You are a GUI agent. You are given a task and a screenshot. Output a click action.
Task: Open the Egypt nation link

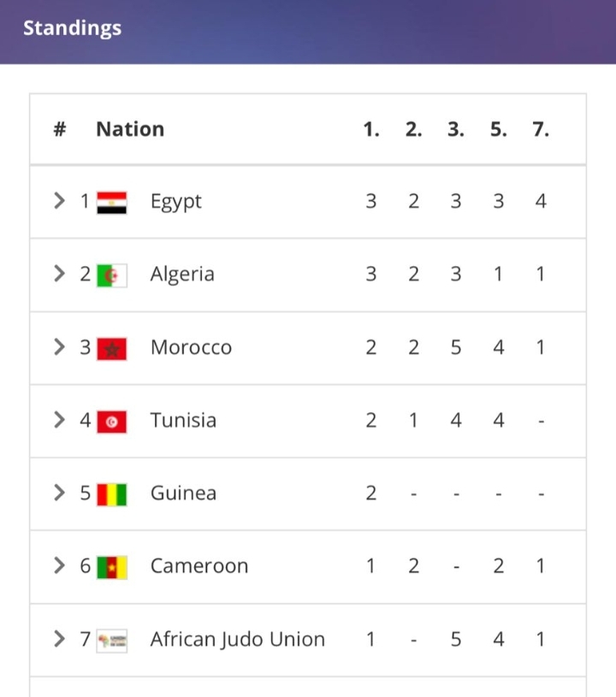[176, 202]
